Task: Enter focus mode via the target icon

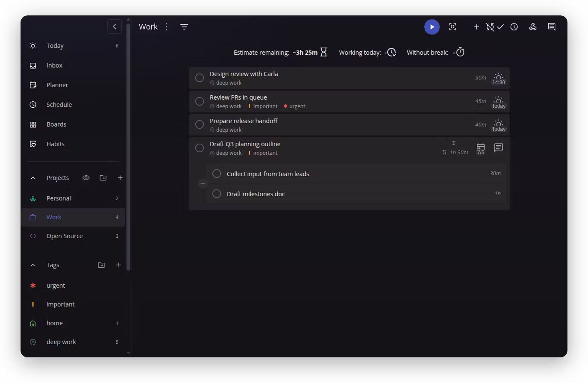Action: [x=453, y=27]
